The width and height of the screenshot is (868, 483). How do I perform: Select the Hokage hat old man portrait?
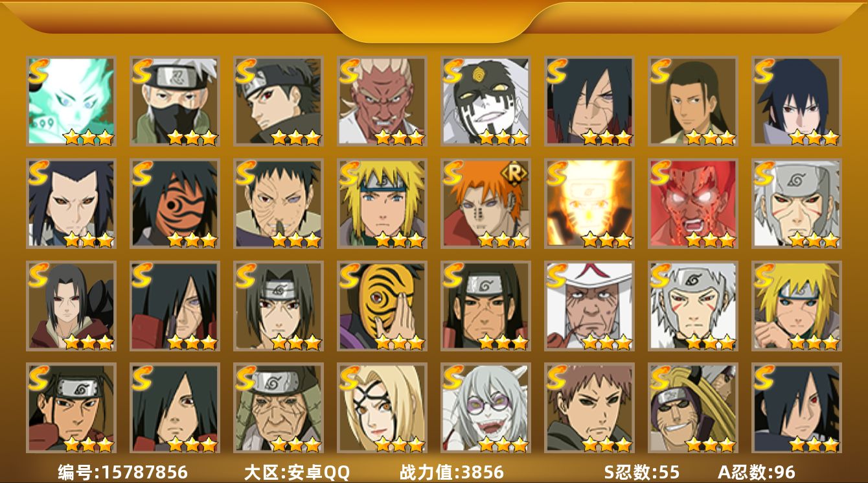[x=589, y=306]
